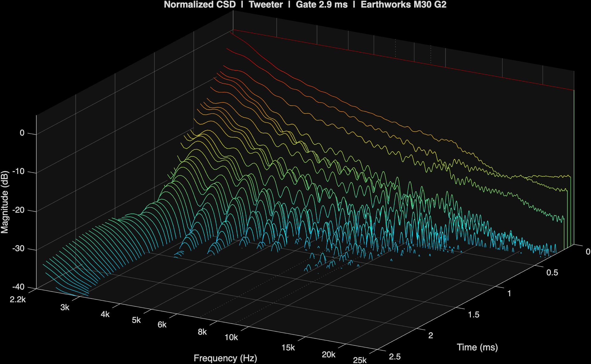
Task: Click the 2 ms time tick label
Action: coord(431,335)
